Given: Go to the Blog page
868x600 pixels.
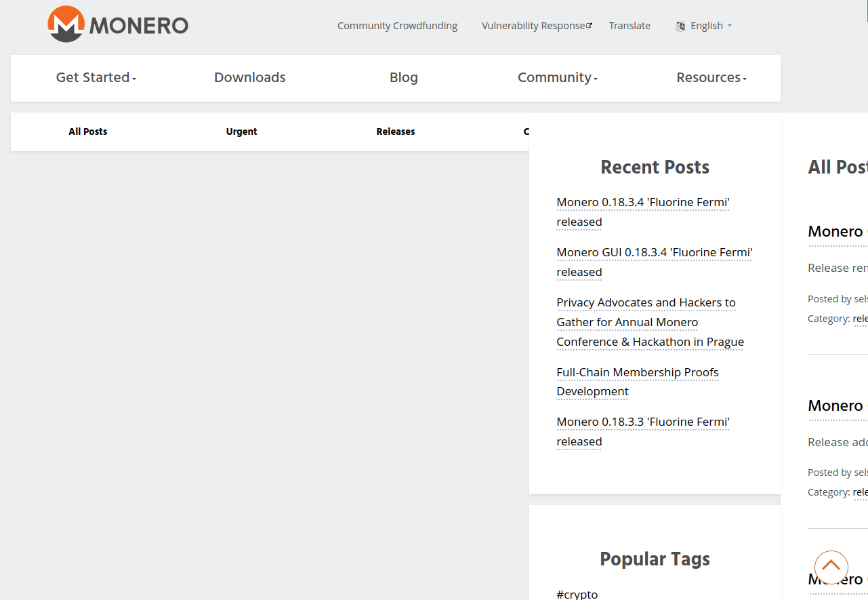Looking at the screenshot, I should click(404, 77).
